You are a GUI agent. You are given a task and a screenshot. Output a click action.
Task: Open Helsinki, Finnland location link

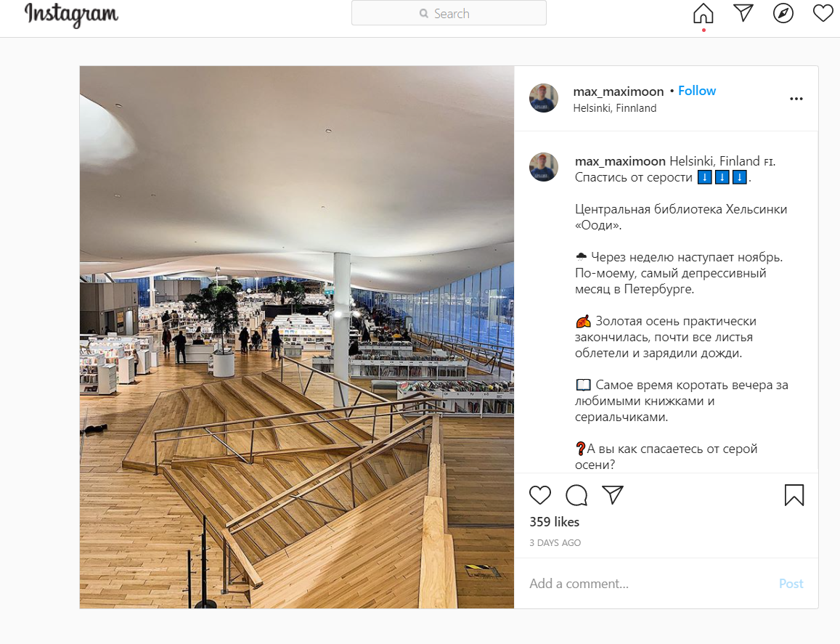click(614, 108)
